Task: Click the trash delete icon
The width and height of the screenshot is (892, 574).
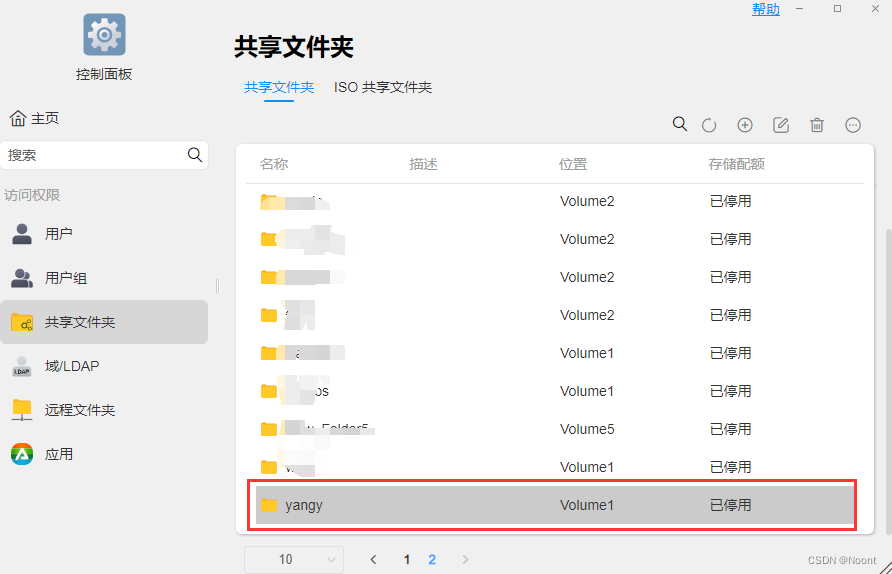Action: tap(817, 125)
